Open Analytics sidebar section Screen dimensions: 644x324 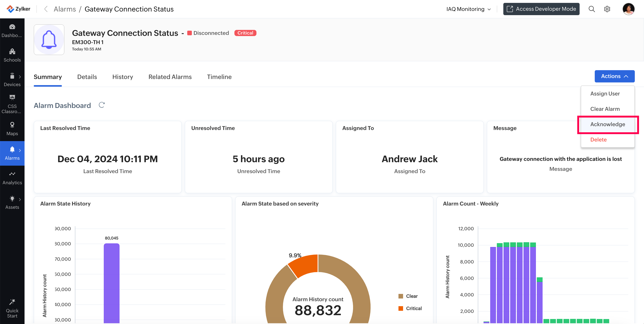(x=12, y=178)
